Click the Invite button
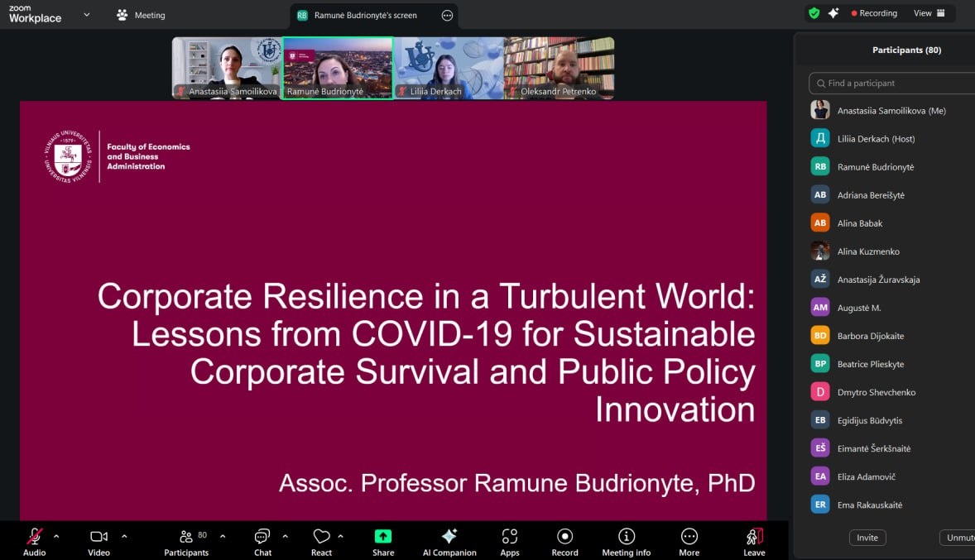Screen dimensions: 975x560 pyautogui.click(x=867, y=538)
